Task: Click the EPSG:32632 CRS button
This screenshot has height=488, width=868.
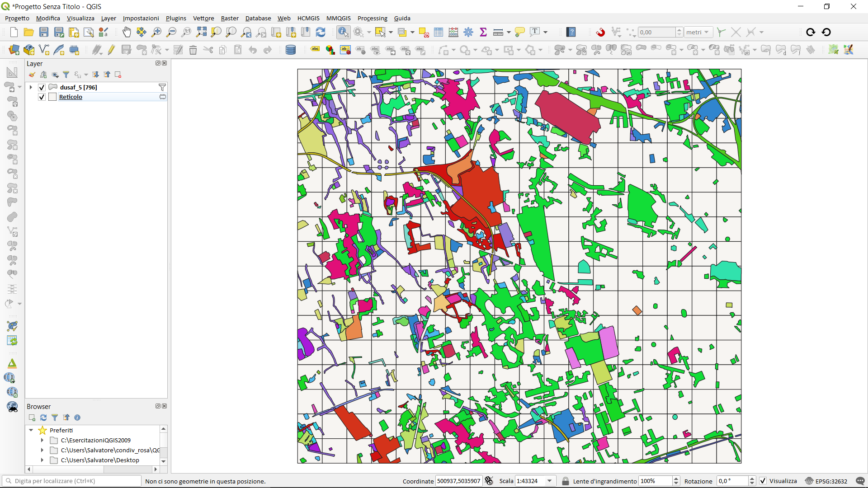Action: click(826, 481)
